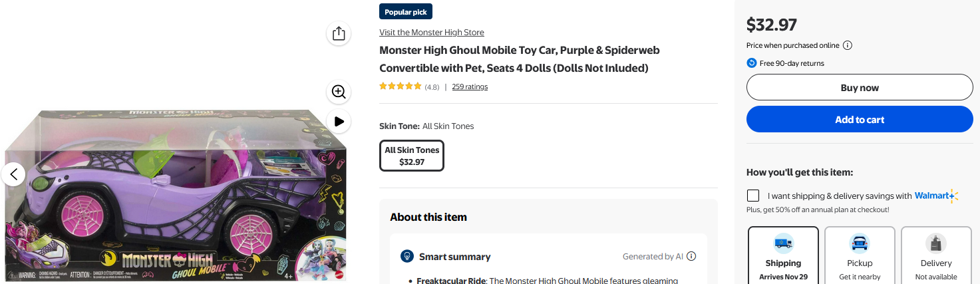The height and width of the screenshot is (284, 980).
Task: Play the product video
Action: 339,121
